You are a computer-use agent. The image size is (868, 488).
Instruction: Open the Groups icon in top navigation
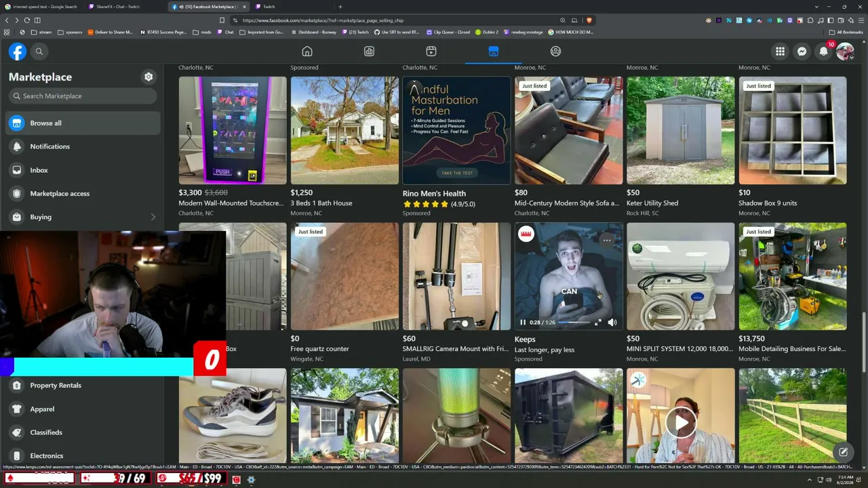(x=555, y=52)
